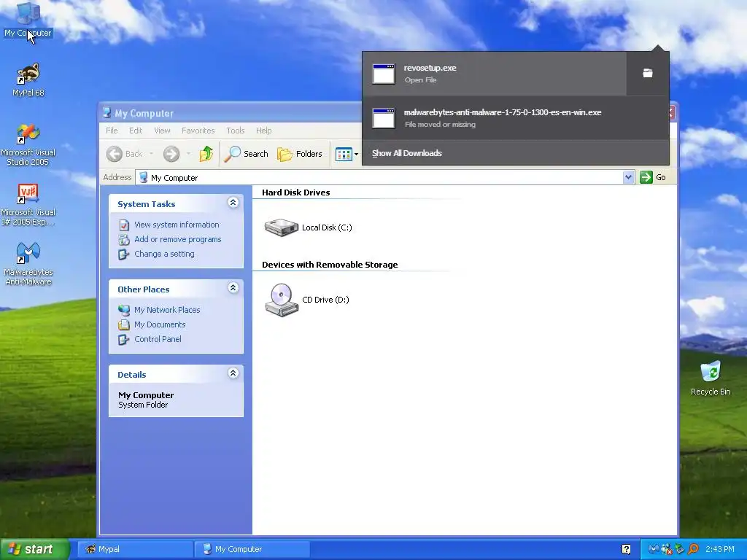Toggle the Folders pane button

pos(300,154)
